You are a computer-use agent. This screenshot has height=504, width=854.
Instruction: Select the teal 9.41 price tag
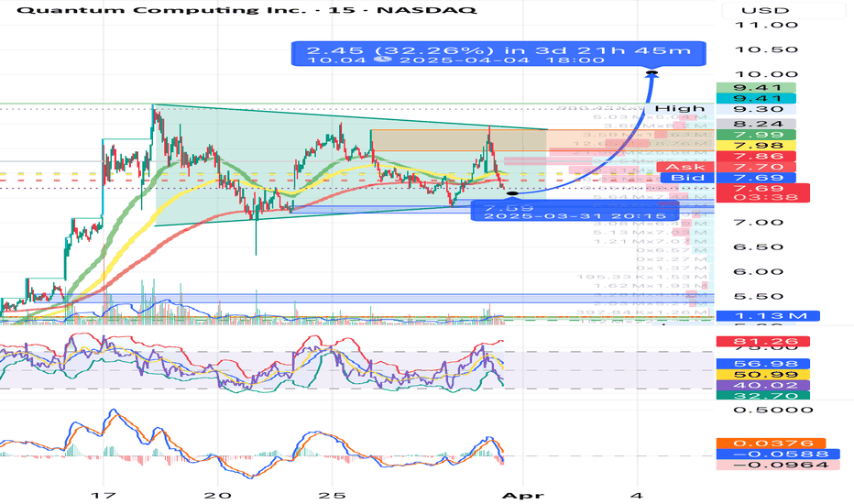(757, 99)
